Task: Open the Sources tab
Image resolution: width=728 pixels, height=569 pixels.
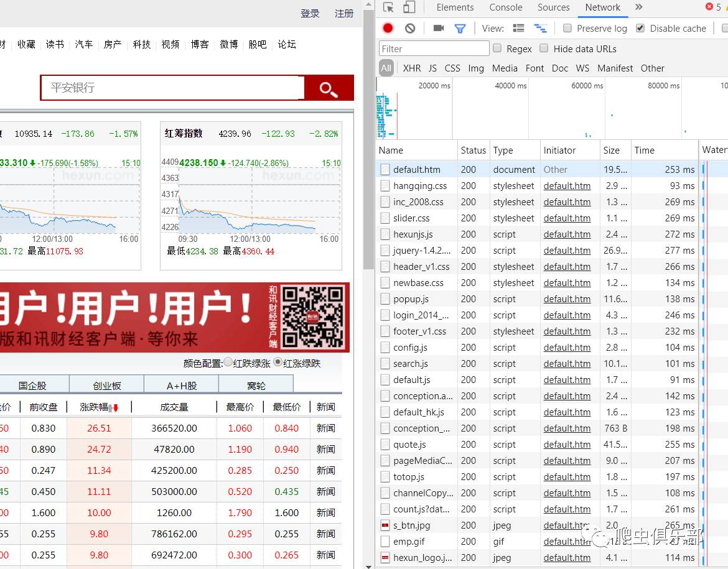Action: coord(553,7)
